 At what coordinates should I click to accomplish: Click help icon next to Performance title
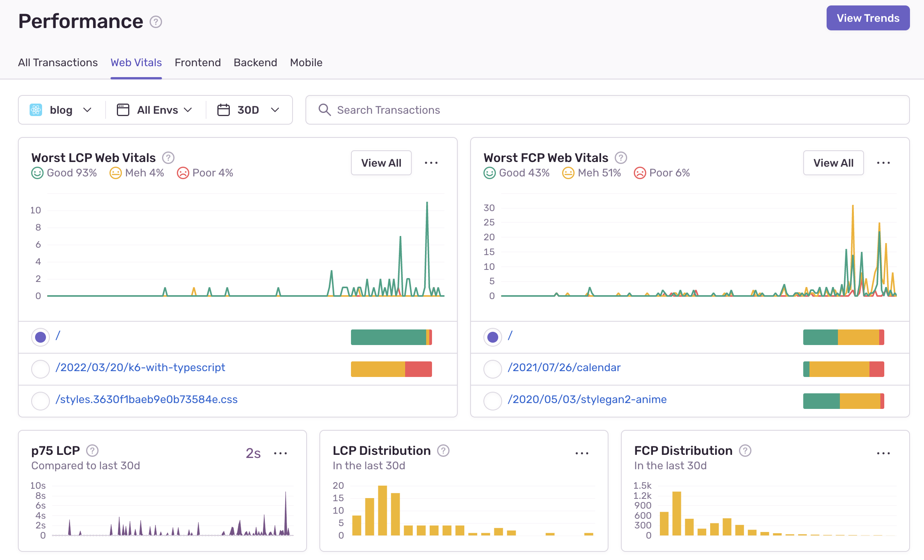[x=156, y=22]
